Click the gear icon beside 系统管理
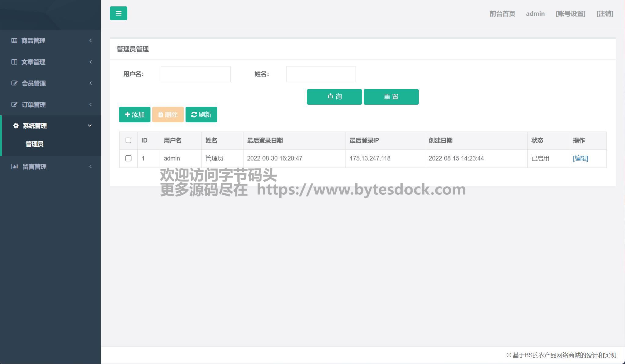The width and height of the screenshot is (625, 364). (x=16, y=126)
